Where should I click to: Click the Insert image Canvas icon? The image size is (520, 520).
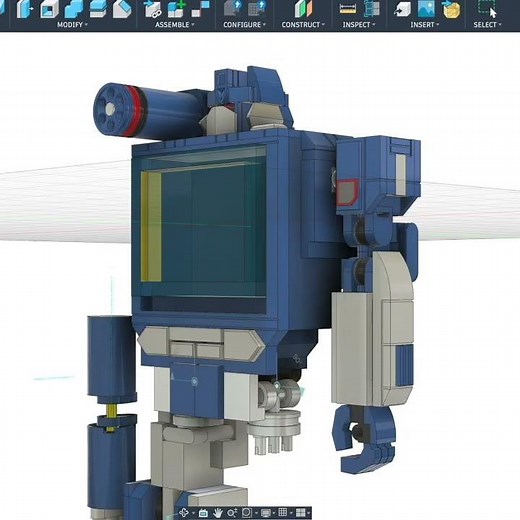coord(426,9)
